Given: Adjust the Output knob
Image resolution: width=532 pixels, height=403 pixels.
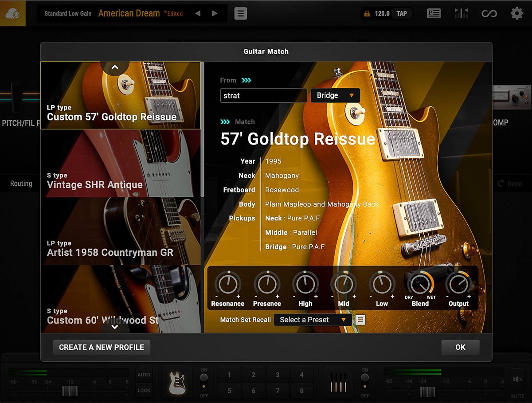Looking at the screenshot, I should point(458,284).
